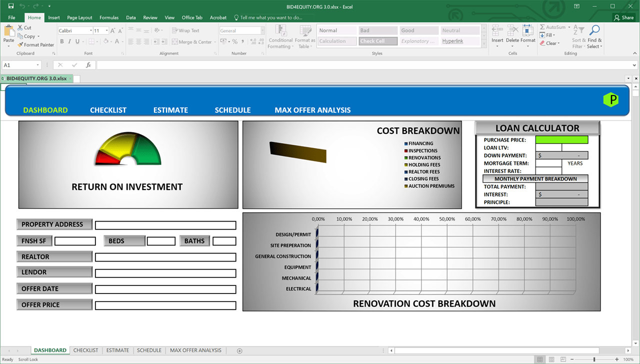This screenshot has width=640, height=364.
Task: Switch to the Formulas ribbon tab
Action: click(x=109, y=17)
